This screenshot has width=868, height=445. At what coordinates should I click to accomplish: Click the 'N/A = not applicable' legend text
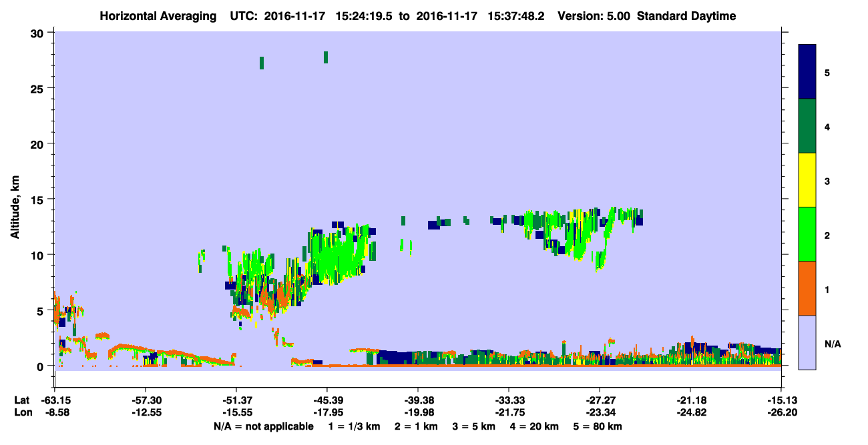pyautogui.click(x=263, y=426)
